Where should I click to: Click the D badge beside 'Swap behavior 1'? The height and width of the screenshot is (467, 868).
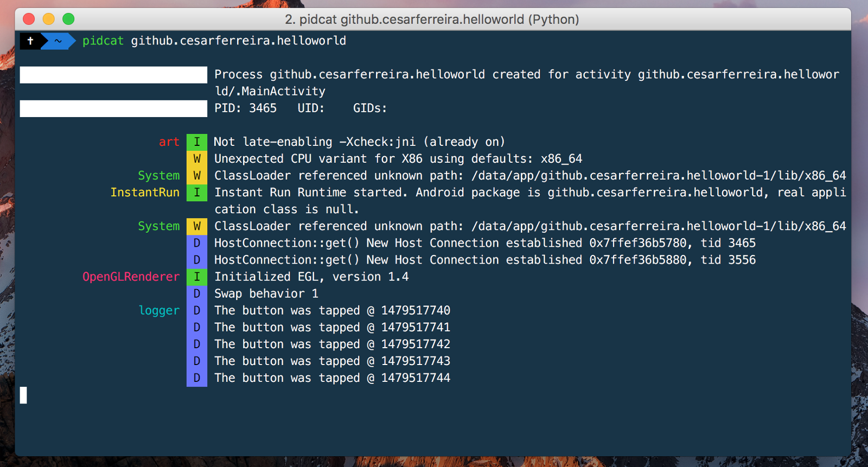click(197, 293)
